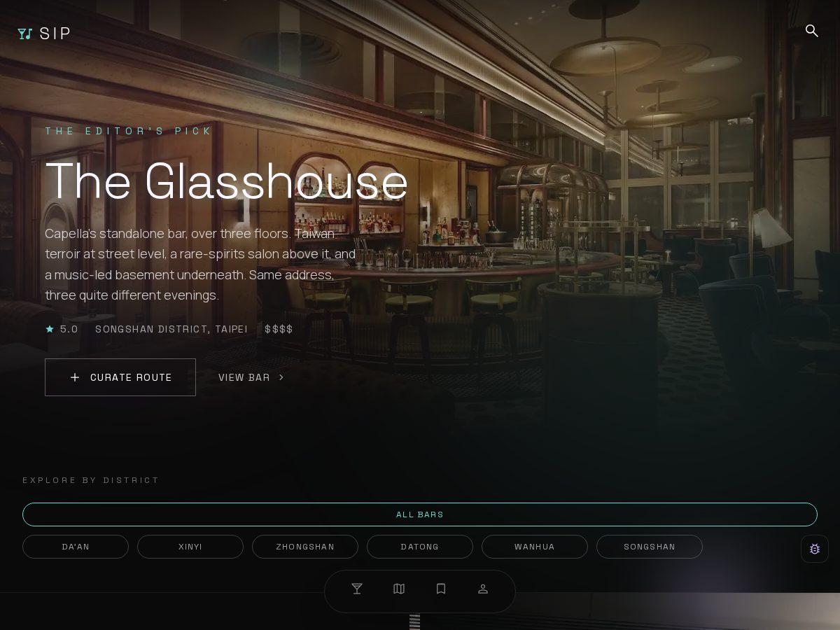This screenshot has height=630, width=840.
Task: Filter bars by Wanhua district
Action: [x=535, y=547]
